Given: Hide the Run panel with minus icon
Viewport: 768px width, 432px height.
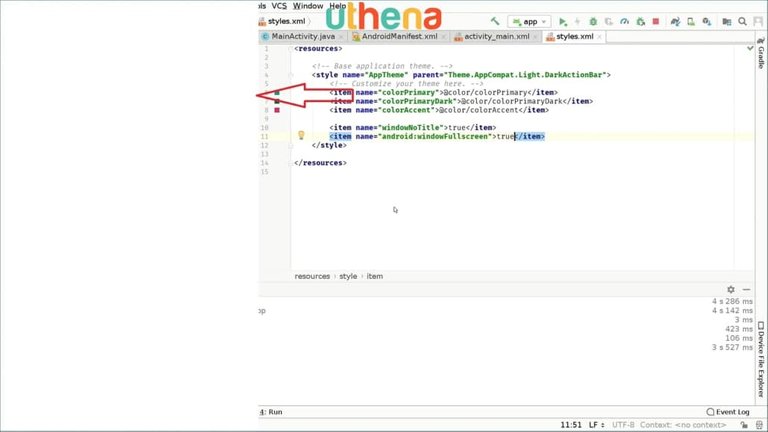Looking at the screenshot, I should click(x=746, y=289).
